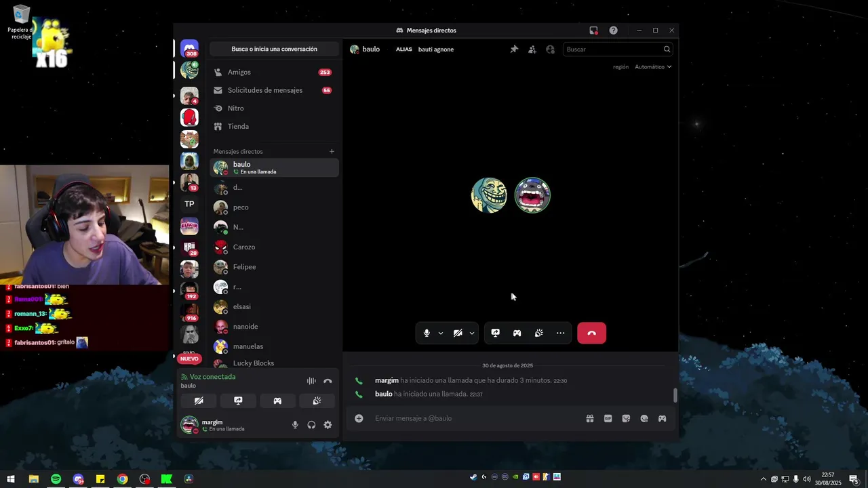Click the Buscar search field

click(617, 49)
